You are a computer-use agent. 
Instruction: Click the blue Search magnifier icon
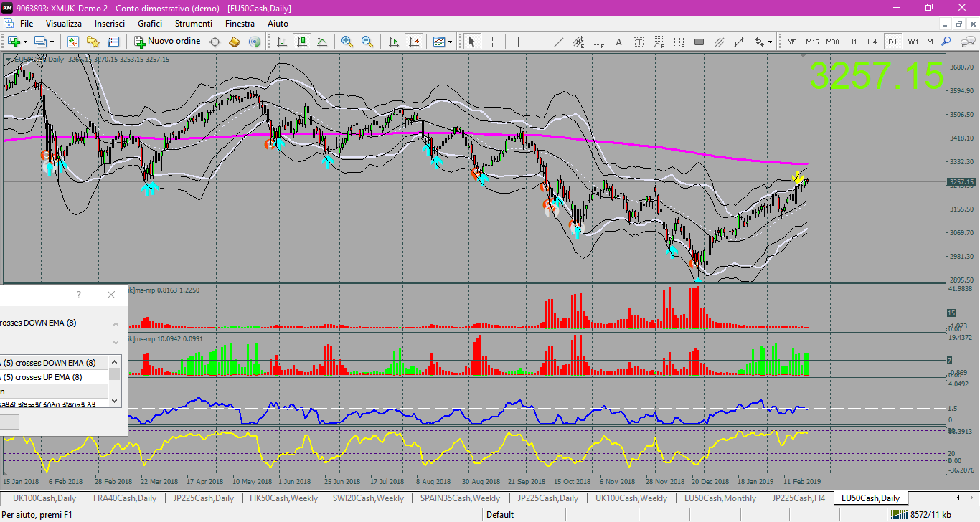point(947,42)
